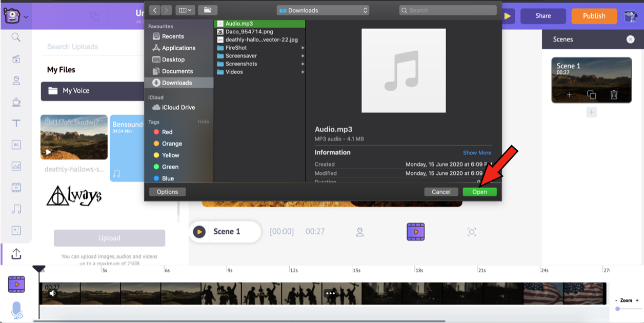This screenshot has width=644, height=323.
Task: Cancel the file selection dialog
Action: tap(441, 192)
